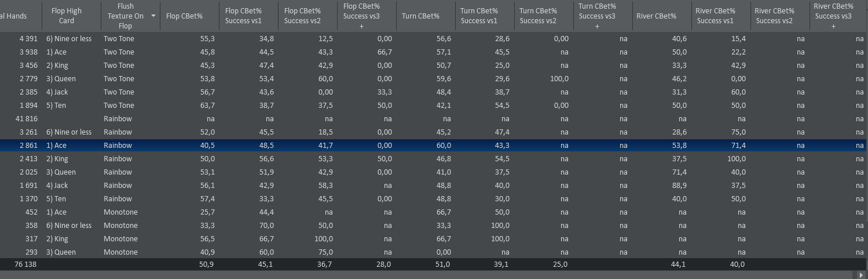
Task: Sort by Flop High Card column header
Action: [x=67, y=16]
